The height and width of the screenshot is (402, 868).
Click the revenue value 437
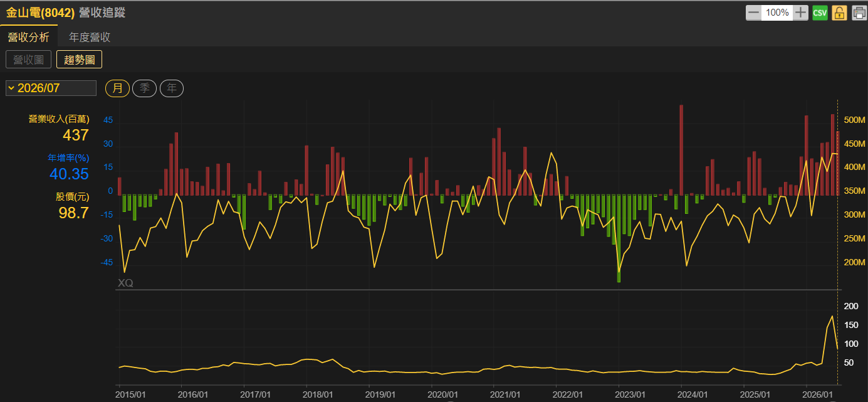pyautogui.click(x=76, y=135)
